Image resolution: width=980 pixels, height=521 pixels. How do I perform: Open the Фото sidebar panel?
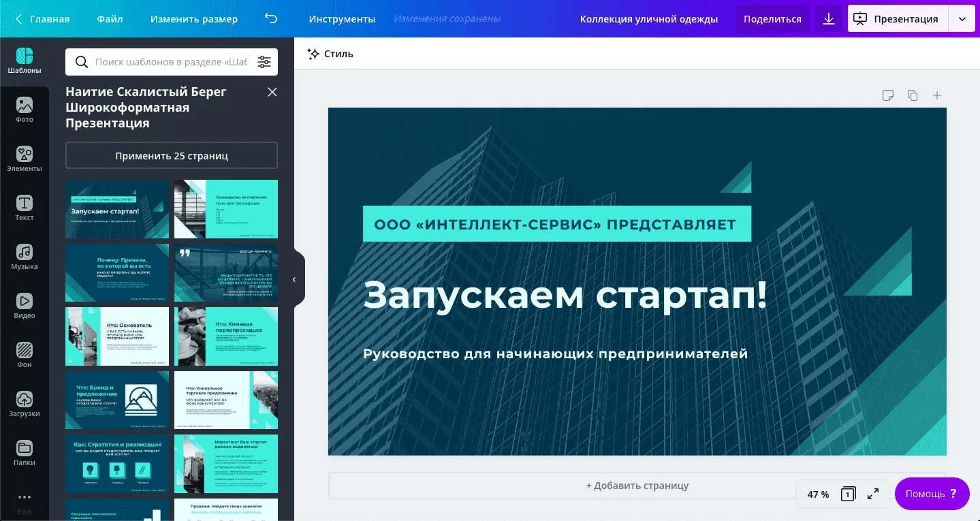click(x=25, y=110)
